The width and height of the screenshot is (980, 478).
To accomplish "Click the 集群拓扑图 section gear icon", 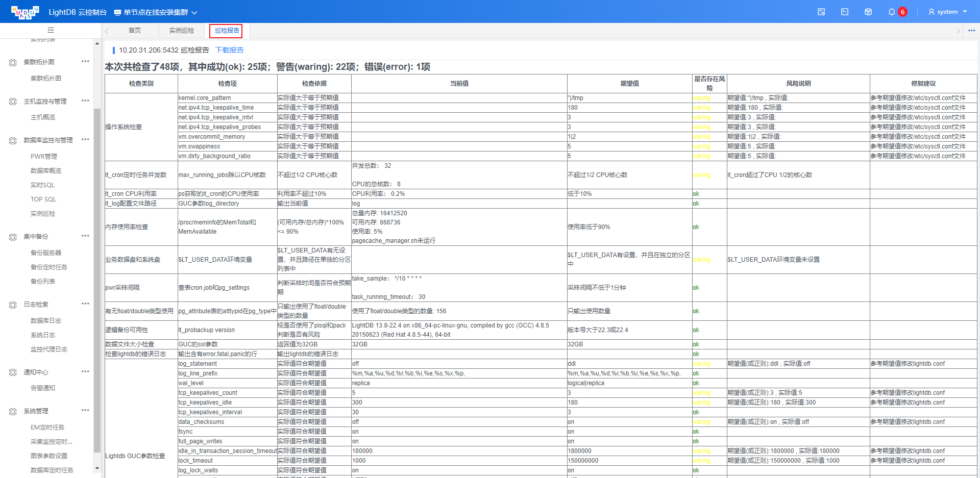I will 13,62.
